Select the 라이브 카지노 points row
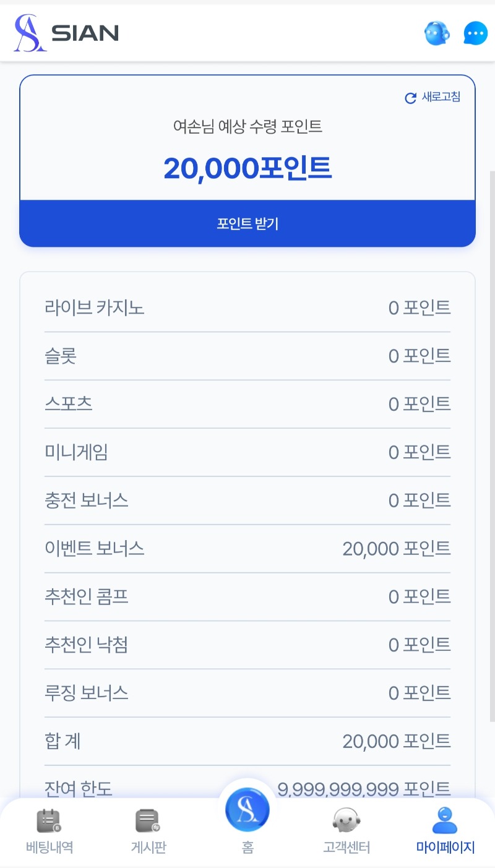The width and height of the screenshot is (495, 868). pyautogui.click(x=247, y=307)
